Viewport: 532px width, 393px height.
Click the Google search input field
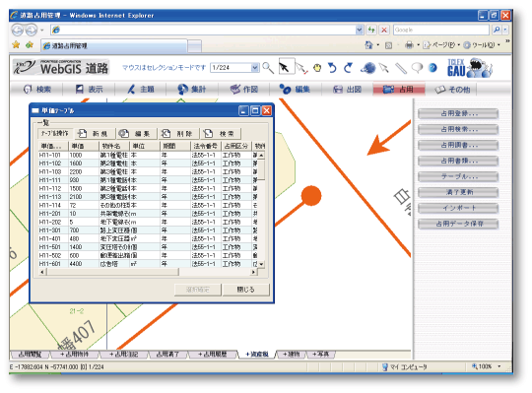pyautogui.click(x=441, y=30)
